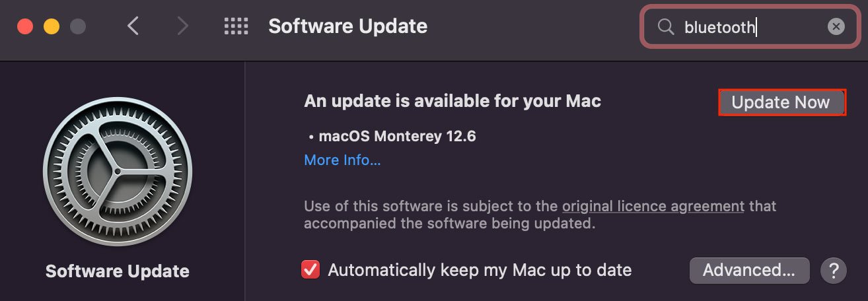Click the gray zoom window button
The width and height of the screenshot is (868, 301).
78,27
